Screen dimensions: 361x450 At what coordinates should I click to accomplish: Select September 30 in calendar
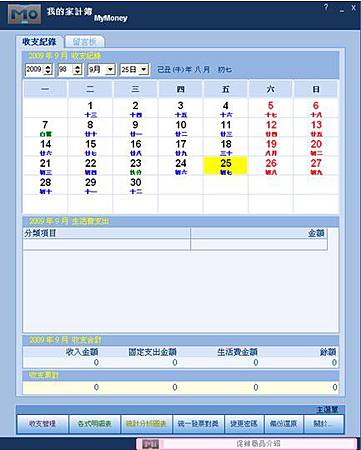[135, 185]
